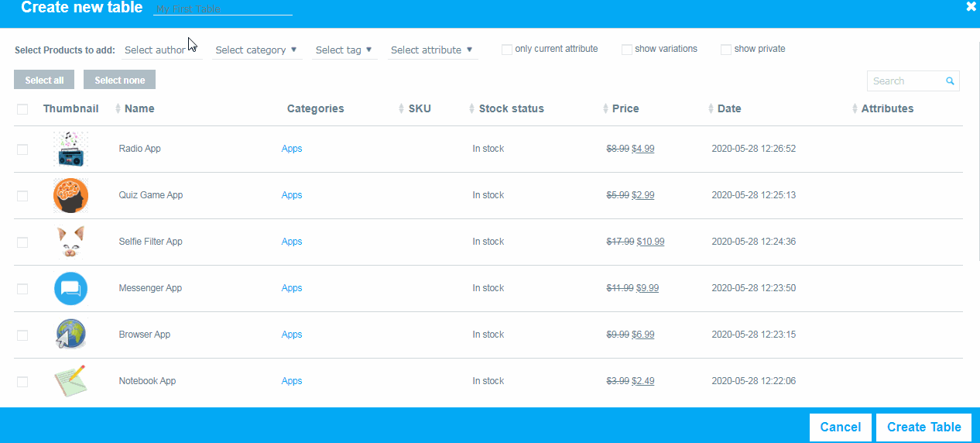
Task: Click the Create Table button
Action: pyautogui.click(x=924, y=427)
